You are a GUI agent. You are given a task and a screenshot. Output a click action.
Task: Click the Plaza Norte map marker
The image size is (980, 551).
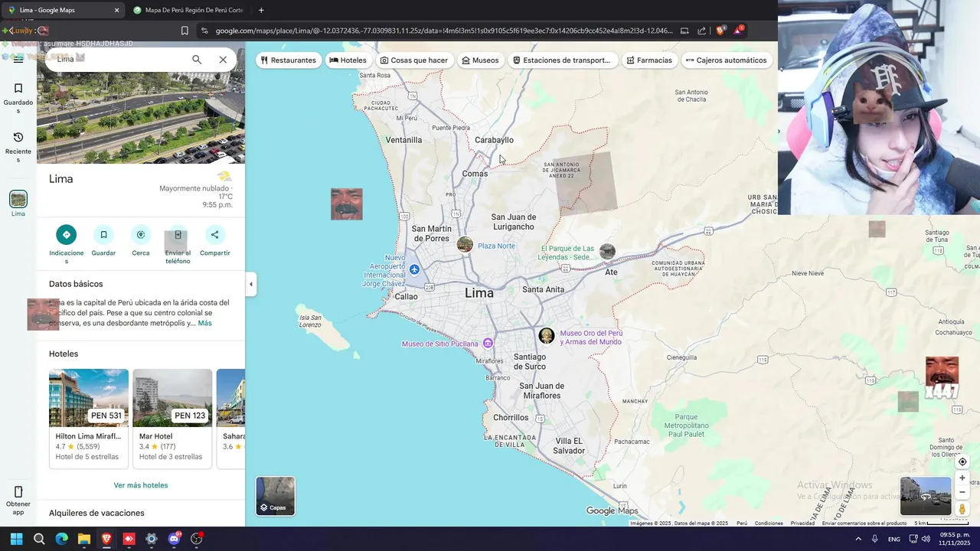(x=465, y=245)
